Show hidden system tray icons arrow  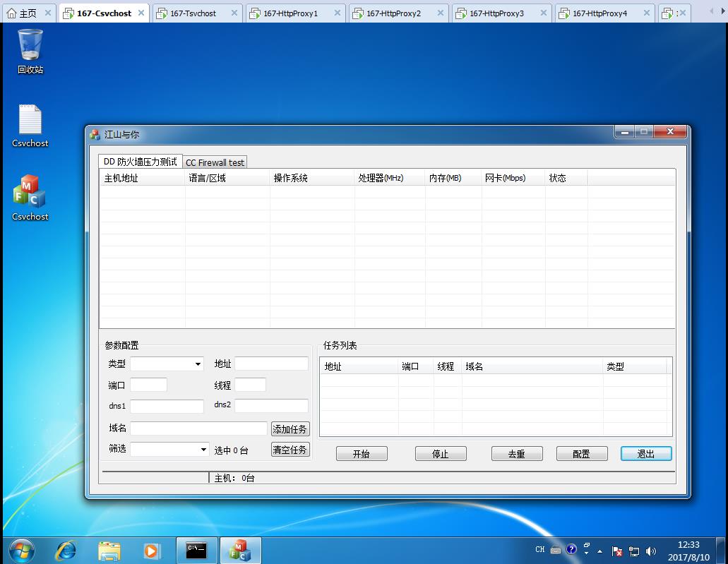(599, 551)
